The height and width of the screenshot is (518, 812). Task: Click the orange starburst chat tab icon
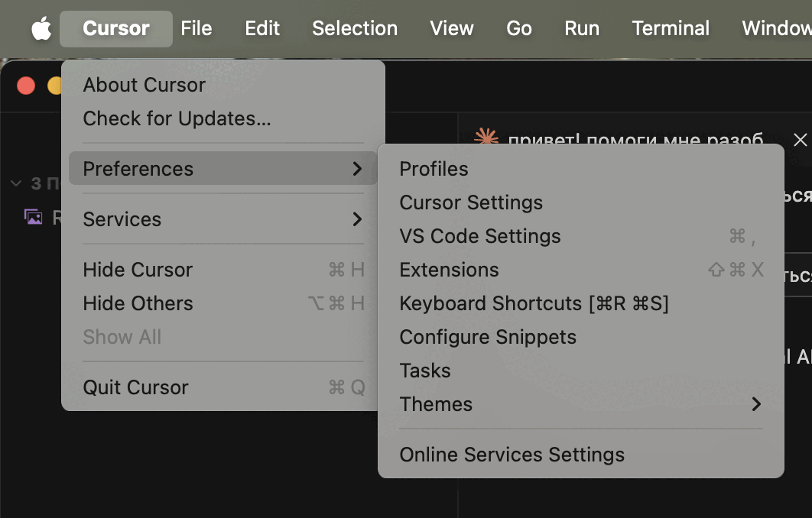486,137
